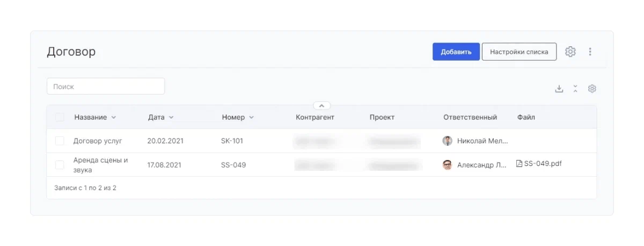This screenshot has width=644, height=246.
Task: Open the Настройки списка button
Action: (518, 52)
